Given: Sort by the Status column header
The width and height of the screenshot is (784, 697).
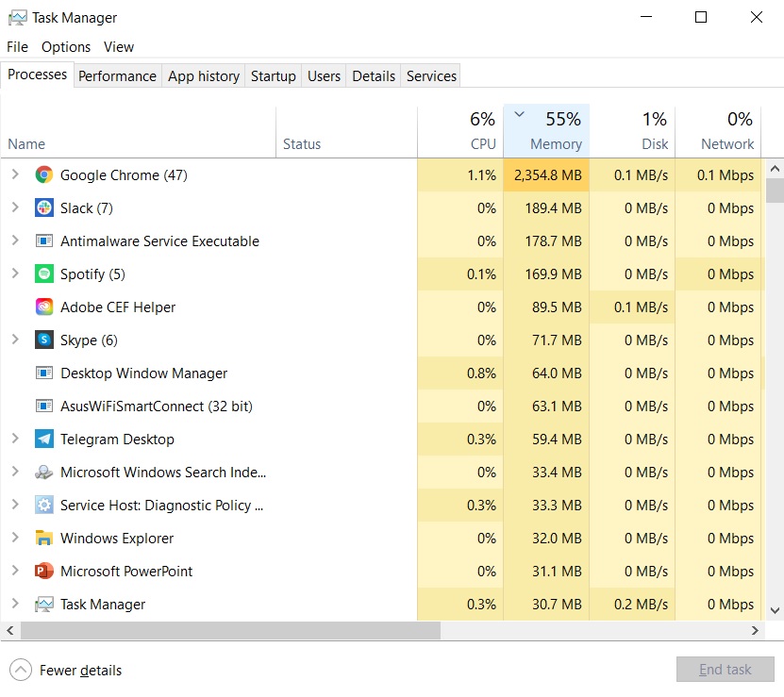Looking at the screenshot, I should [x=346, y=132].
